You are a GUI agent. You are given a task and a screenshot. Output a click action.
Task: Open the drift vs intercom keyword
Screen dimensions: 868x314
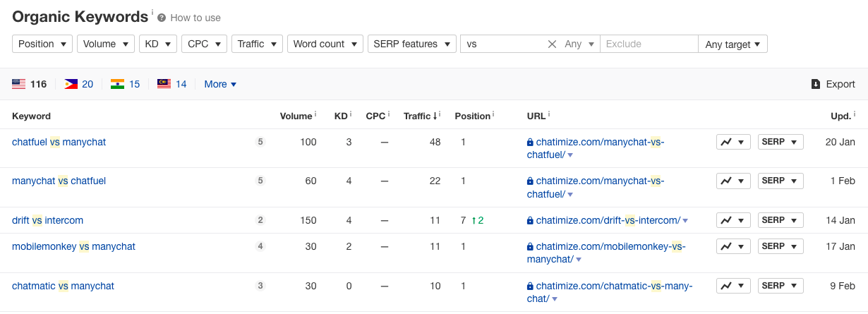pyautogui.click(x=47, y=220)
